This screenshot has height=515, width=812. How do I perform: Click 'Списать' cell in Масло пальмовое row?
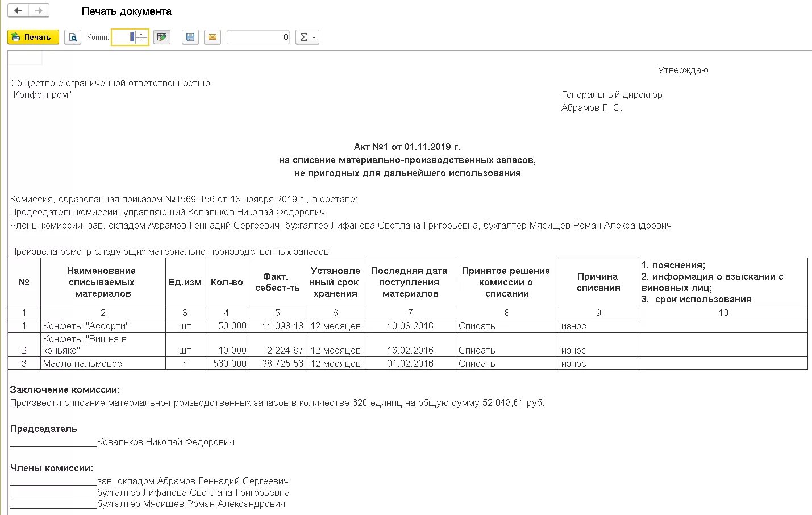pyautogui.click(x=507, y=363)
